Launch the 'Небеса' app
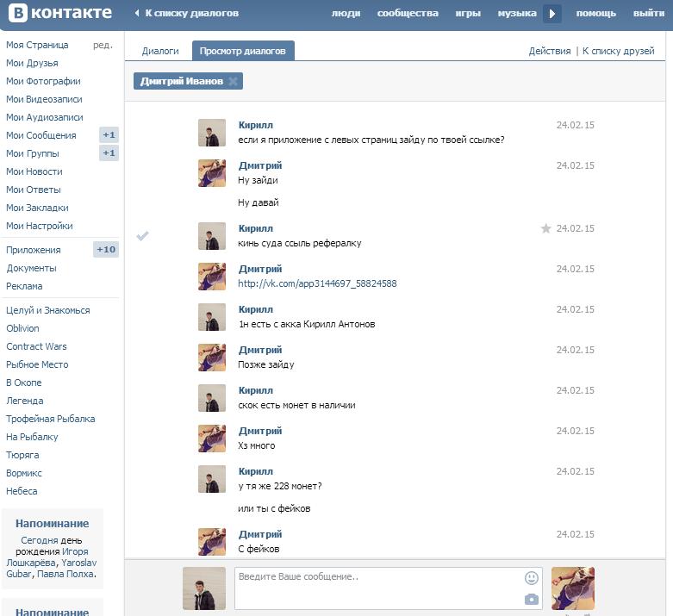 tap(22, 491)
